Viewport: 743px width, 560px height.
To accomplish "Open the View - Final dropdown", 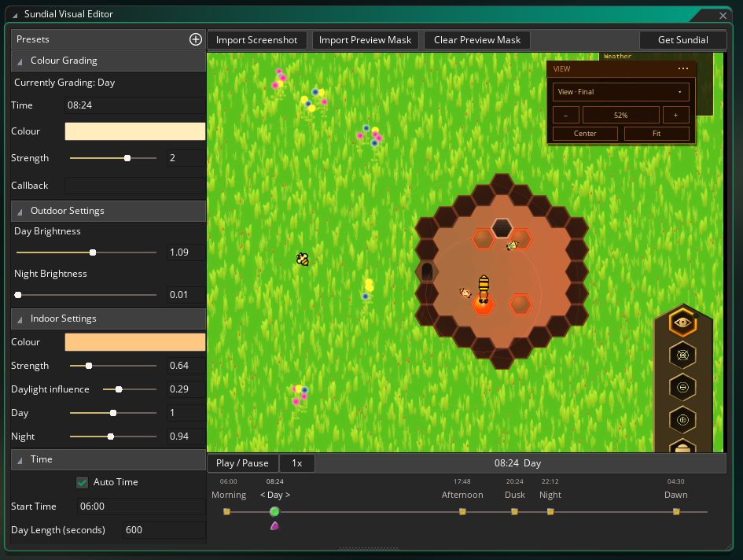I will click(621, 92).
